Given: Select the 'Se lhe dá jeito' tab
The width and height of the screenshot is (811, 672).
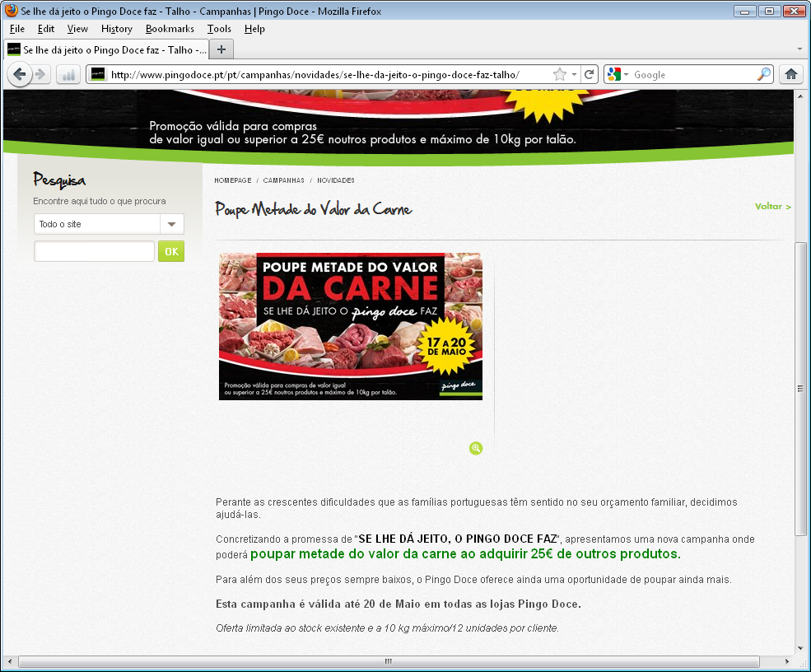Looking at the screenshot, I should click(x=106, y=49).
